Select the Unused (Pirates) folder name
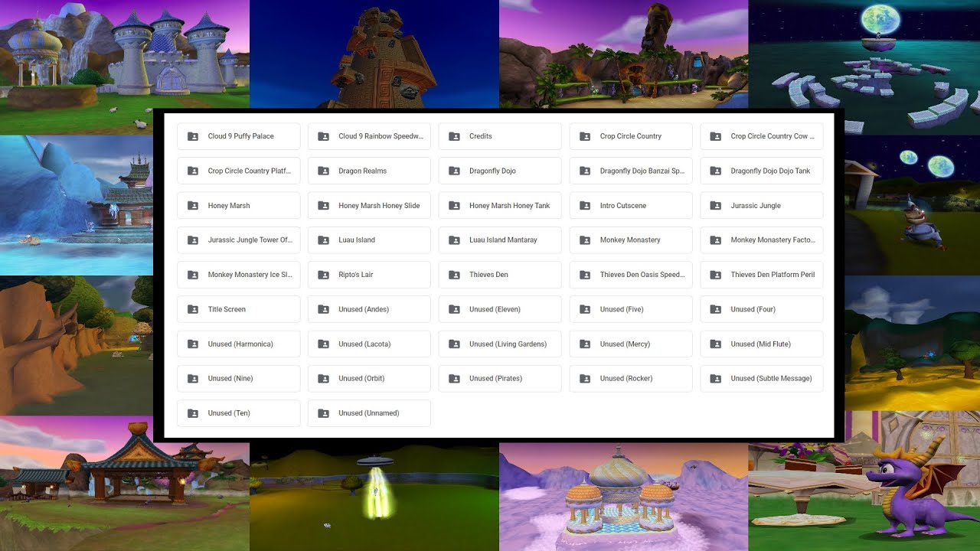The height and width of the screenshot is (551, 980). click(495, 379)
